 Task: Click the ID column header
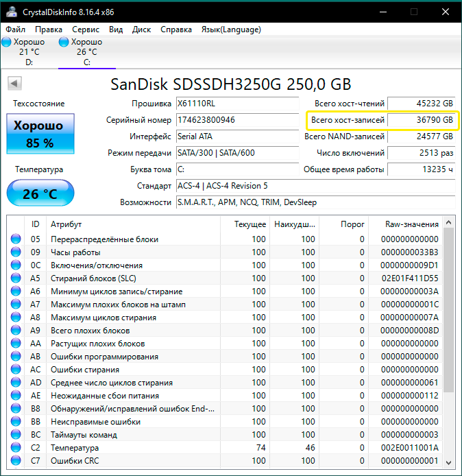tap(35, 224)
